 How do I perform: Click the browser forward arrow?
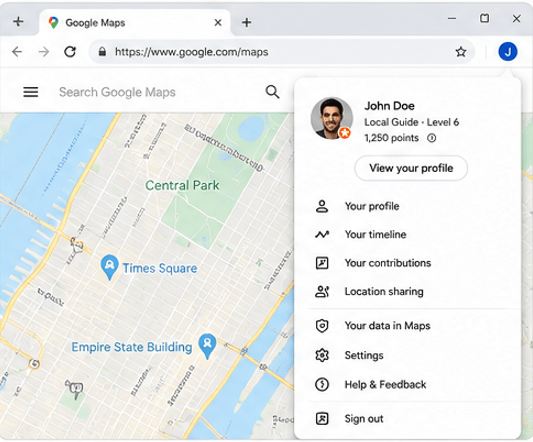click(x=44, y=52)
